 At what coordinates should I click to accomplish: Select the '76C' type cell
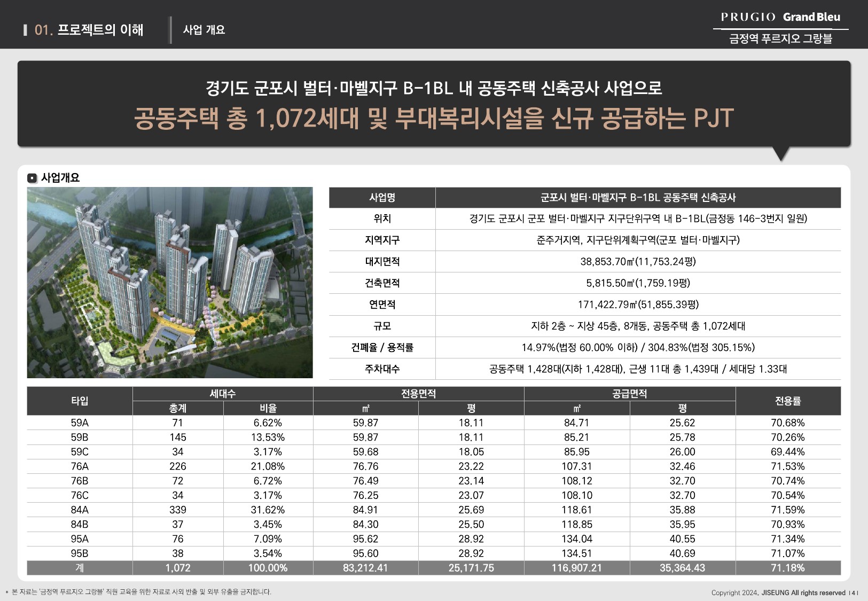(x=80, y=495)
